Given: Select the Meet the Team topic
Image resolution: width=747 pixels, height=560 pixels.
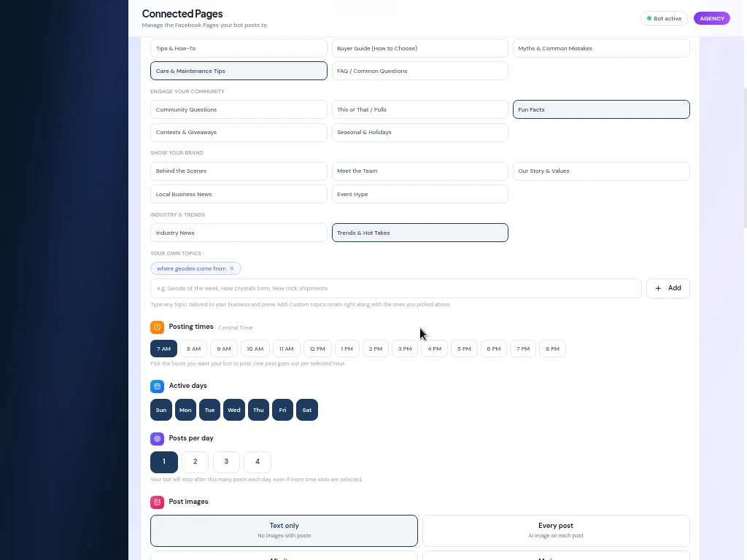Looking at the screenshot, I should tap(419, 171).
